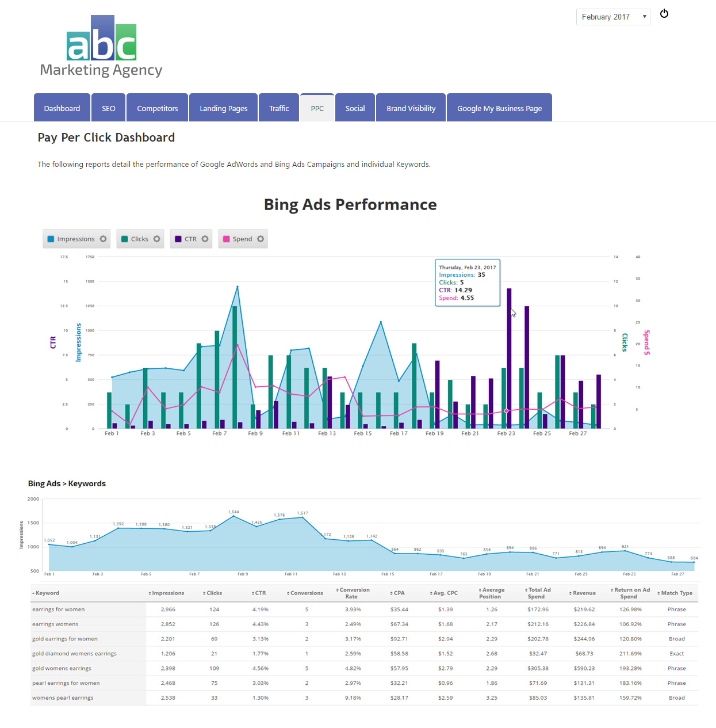
Task: Sort table by Keyword column
Action: pos(47,593)
